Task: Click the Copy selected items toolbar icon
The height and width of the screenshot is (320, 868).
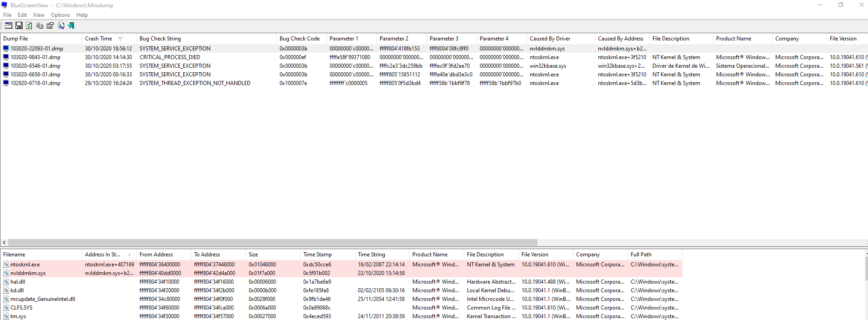Action: pos(40,26)
